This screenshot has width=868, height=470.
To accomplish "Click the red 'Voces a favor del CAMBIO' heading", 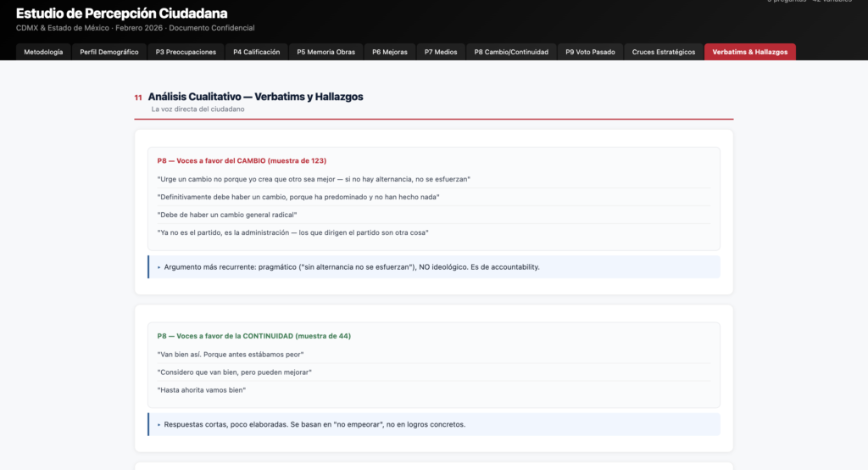I will click(242, 160).
